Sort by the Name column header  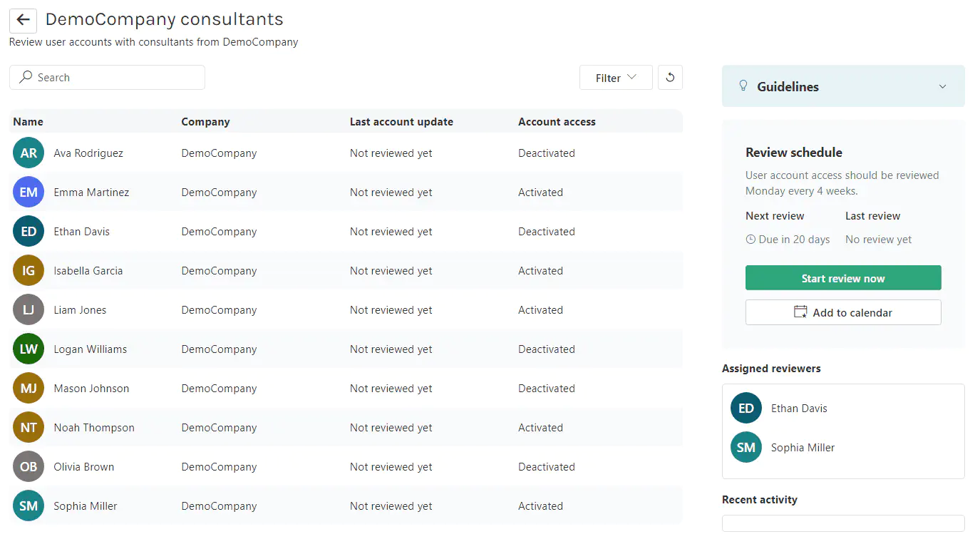28,121
